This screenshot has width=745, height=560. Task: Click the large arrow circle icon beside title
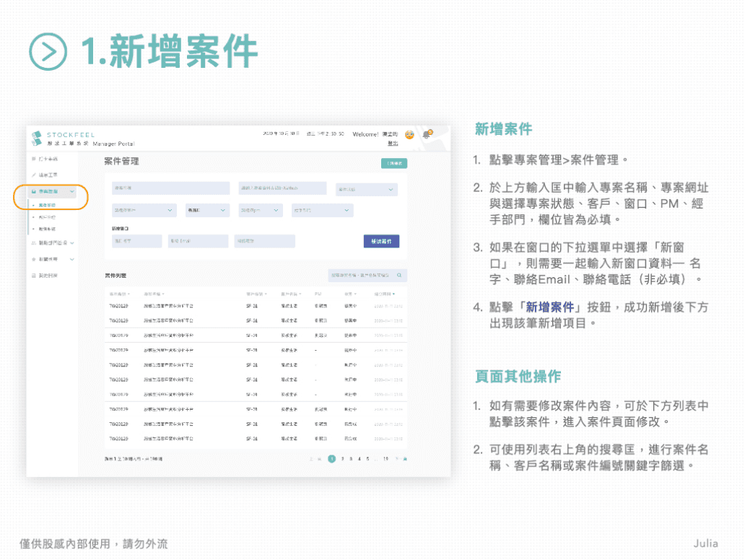click(x=48, y=51)
